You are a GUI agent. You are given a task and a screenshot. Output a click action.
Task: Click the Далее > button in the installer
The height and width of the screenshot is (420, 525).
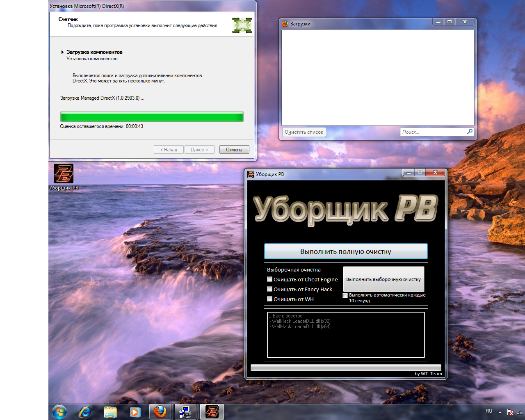coord(199,150)
